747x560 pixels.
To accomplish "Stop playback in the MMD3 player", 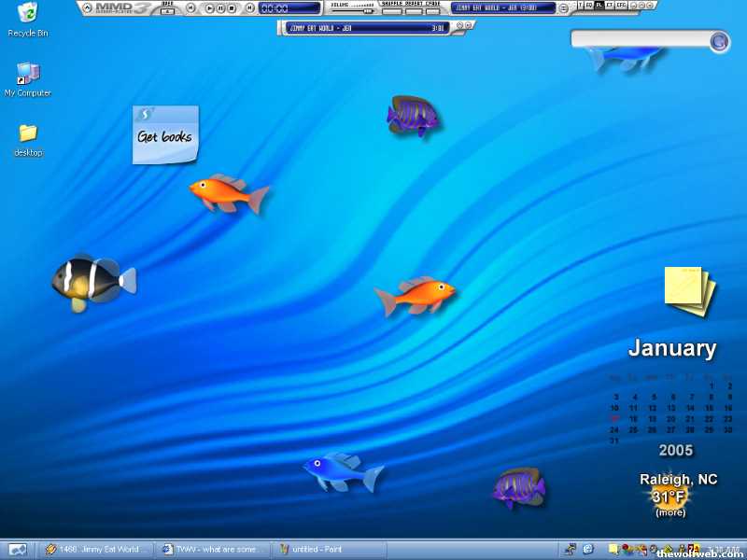I will [232, 8].
